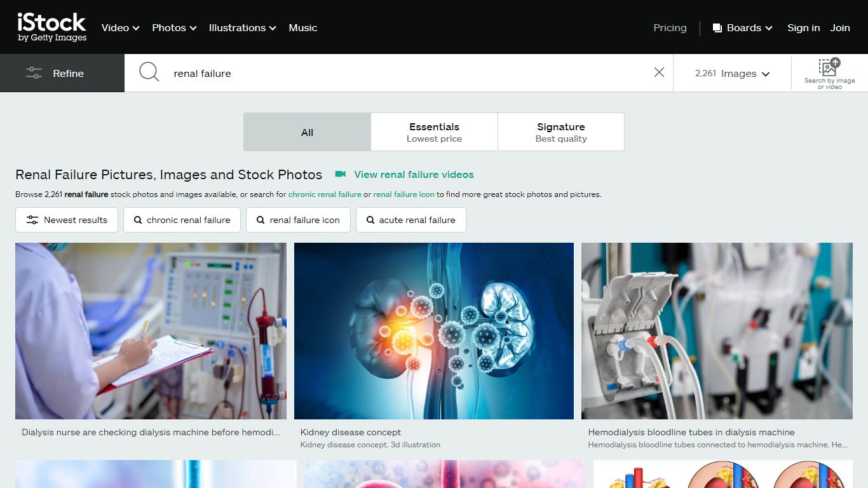Click the Refine sliders icon

[34, 73]
